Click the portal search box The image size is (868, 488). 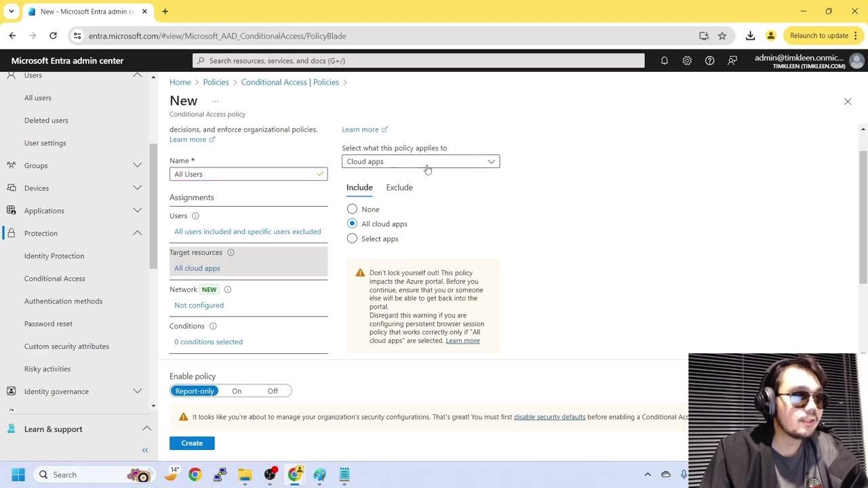[418, 61]
